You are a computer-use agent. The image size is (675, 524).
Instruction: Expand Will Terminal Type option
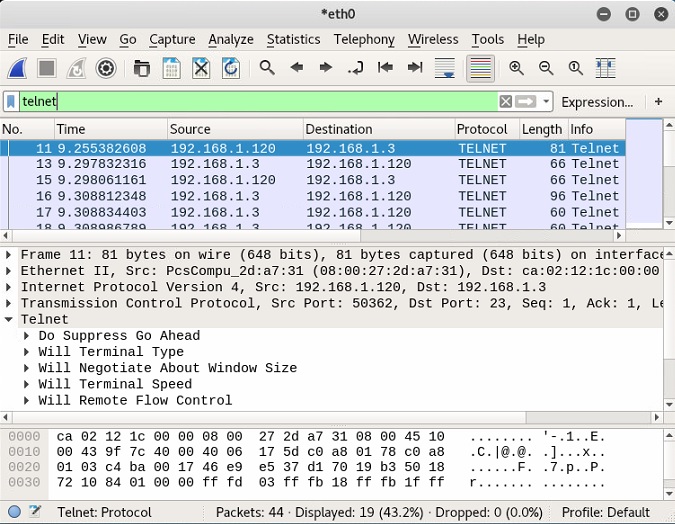pyautogui.click(x=27, y=352)
